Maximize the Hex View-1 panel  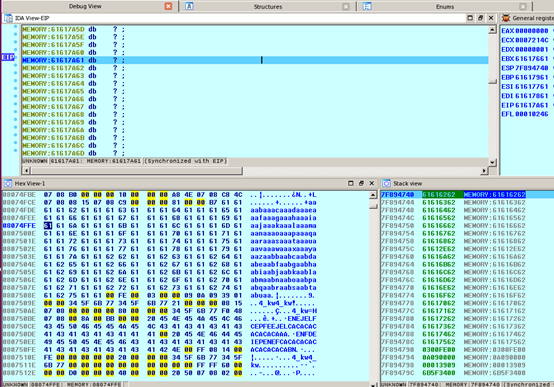click(350, 183)
